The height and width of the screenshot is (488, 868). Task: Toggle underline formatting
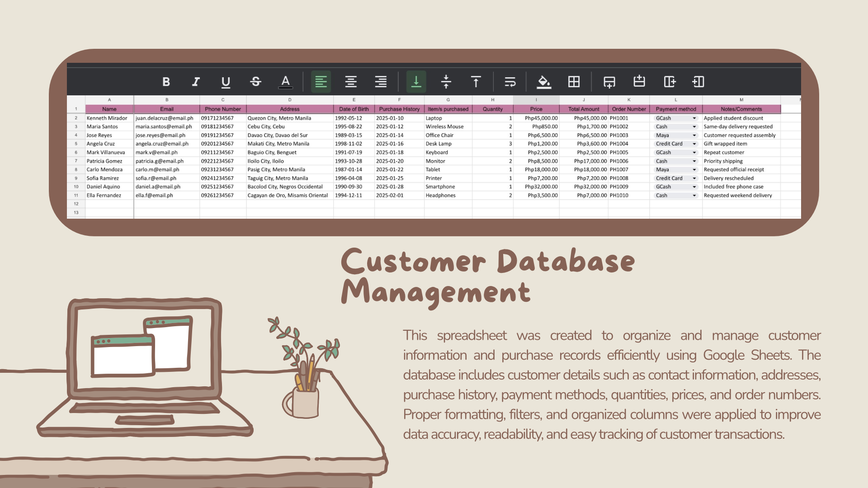[226, 82]
